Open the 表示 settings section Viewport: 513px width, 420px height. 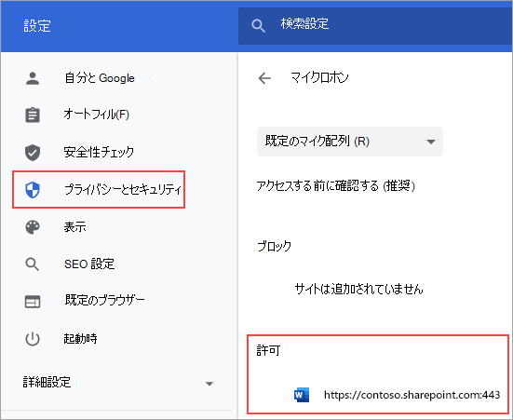point(74,227)
